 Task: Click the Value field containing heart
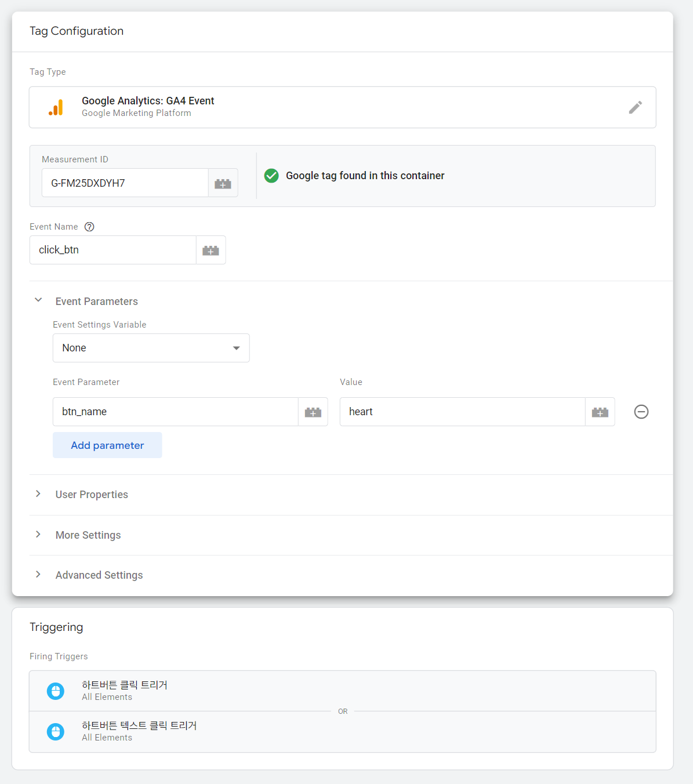point(463,412)
